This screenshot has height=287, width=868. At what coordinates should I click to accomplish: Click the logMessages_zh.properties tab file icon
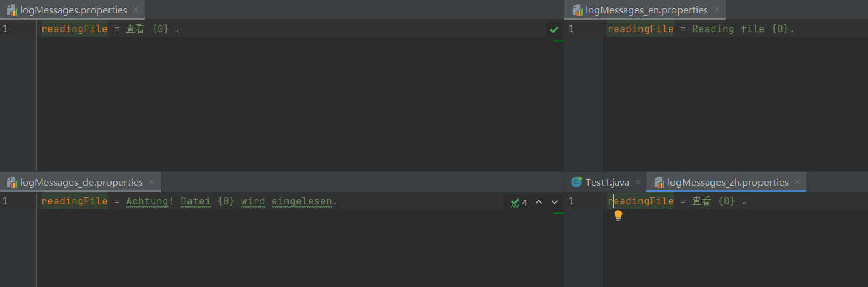(x=659, y=183)
